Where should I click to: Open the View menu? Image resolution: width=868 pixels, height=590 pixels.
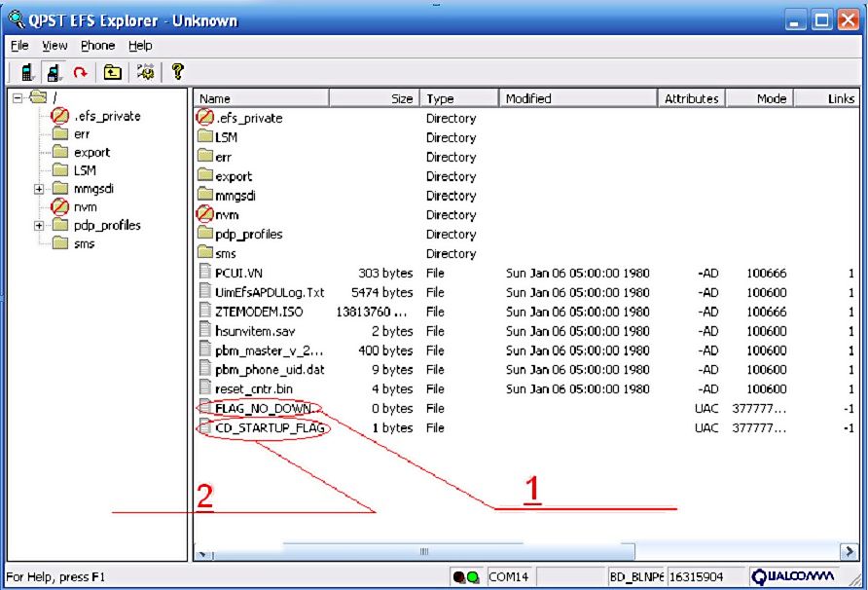pyautogui.click(x=54, y=46)
